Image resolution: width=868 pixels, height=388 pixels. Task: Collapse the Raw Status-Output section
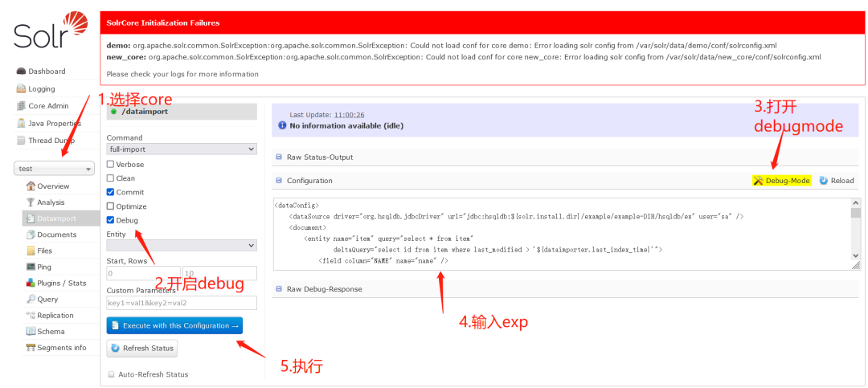tap(279, 157)
